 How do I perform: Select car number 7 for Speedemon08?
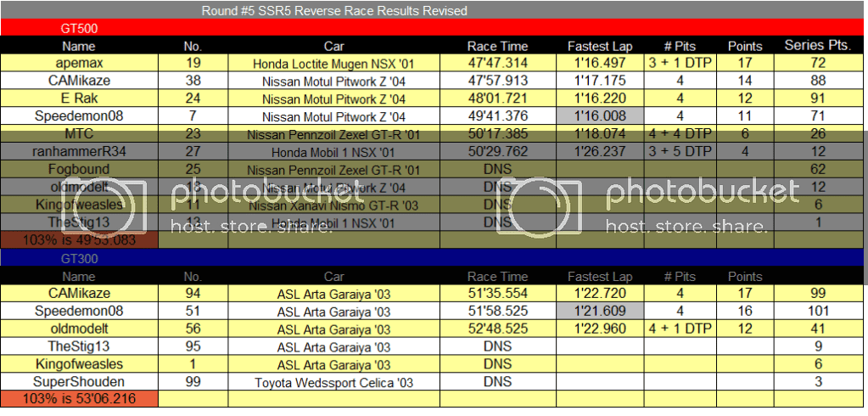193,116
